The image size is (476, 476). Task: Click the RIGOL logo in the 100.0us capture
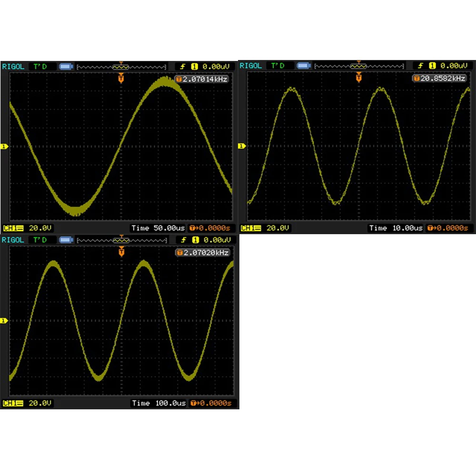click(x=13, y=240)
